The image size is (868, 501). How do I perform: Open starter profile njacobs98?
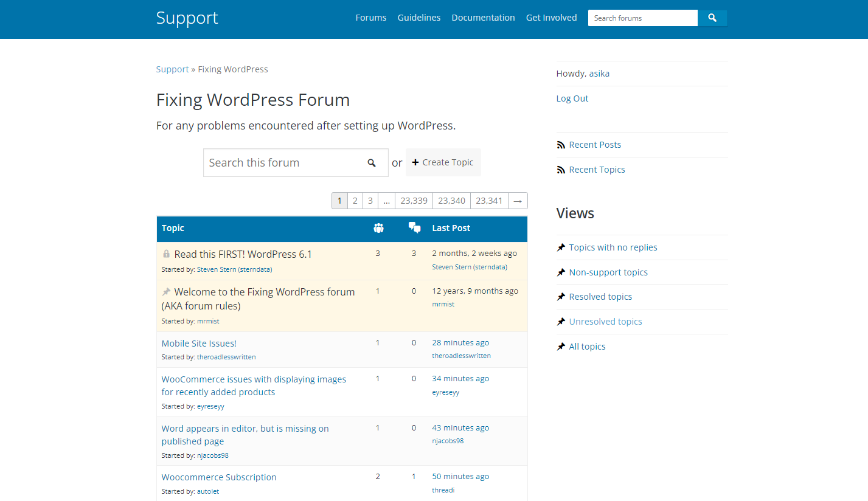213,455
